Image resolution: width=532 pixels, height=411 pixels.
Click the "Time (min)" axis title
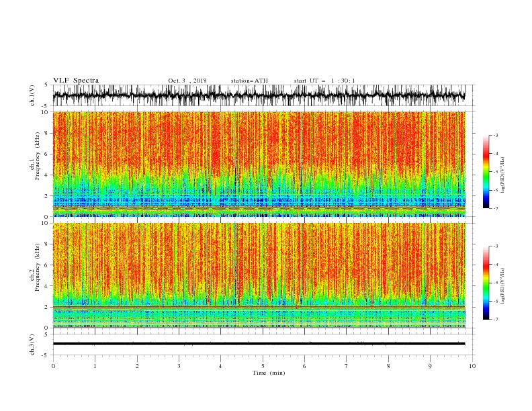tap(269, 373)
